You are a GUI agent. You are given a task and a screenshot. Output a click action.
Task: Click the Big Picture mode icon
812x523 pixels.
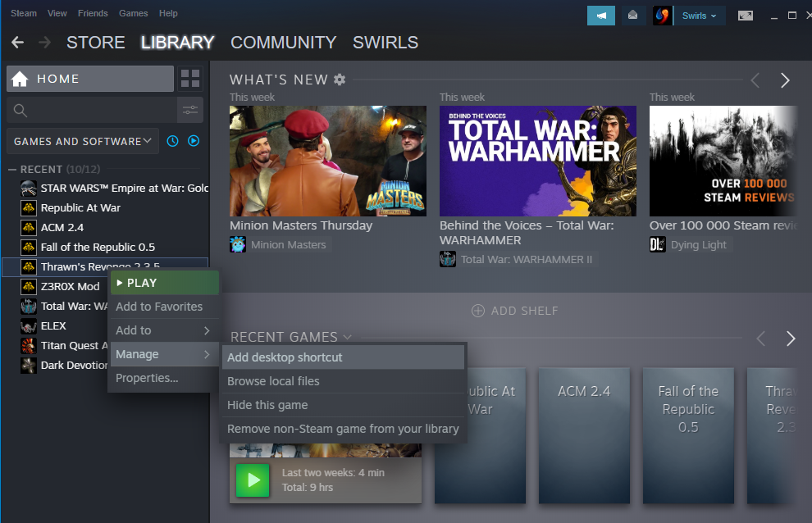pos(746,16)
